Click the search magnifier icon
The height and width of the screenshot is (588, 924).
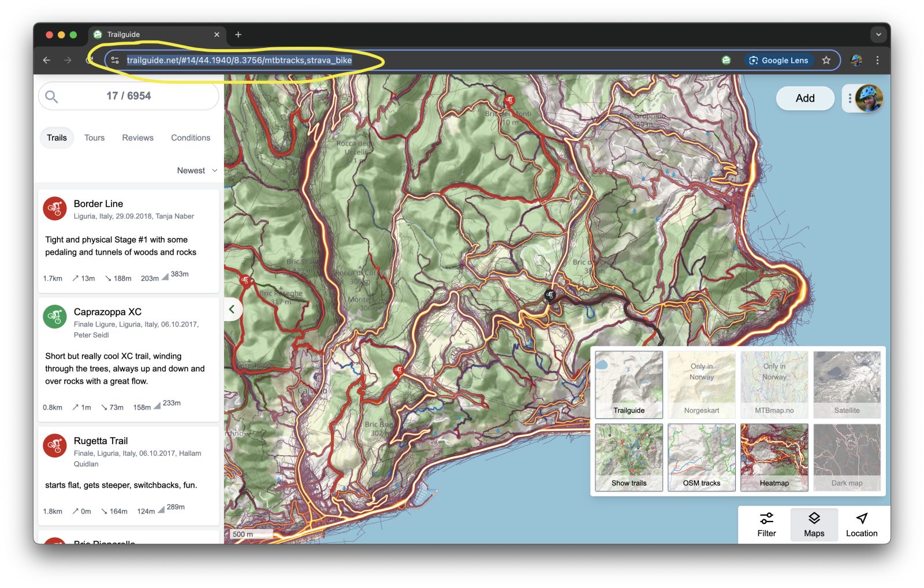point(51,96)
